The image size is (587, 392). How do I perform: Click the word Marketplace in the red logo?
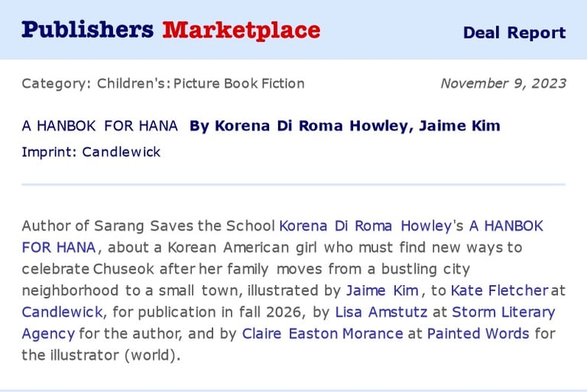click(242, 31)
